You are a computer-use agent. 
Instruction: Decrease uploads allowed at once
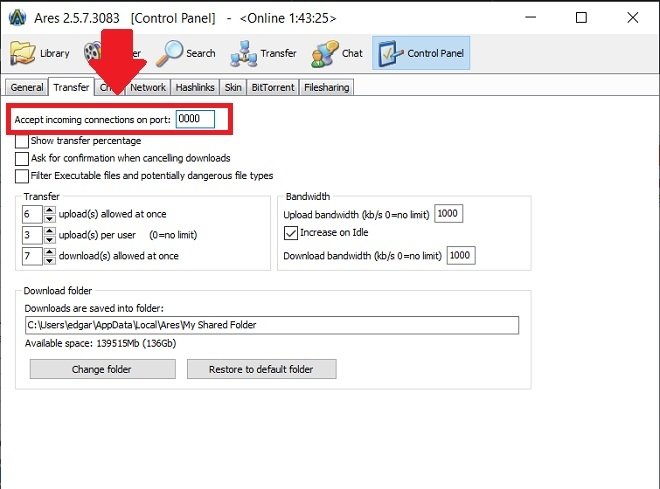pyautogui.click(x=50, y=218)
